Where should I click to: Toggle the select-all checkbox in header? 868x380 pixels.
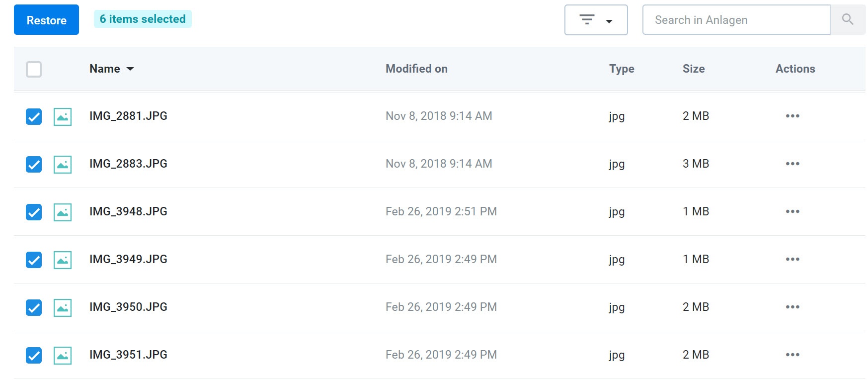coord(34,69)
